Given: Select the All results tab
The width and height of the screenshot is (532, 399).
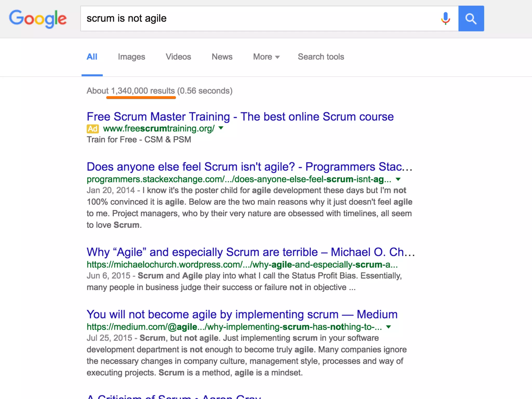Looking at the screenshot, I should (x=92, y=57).
